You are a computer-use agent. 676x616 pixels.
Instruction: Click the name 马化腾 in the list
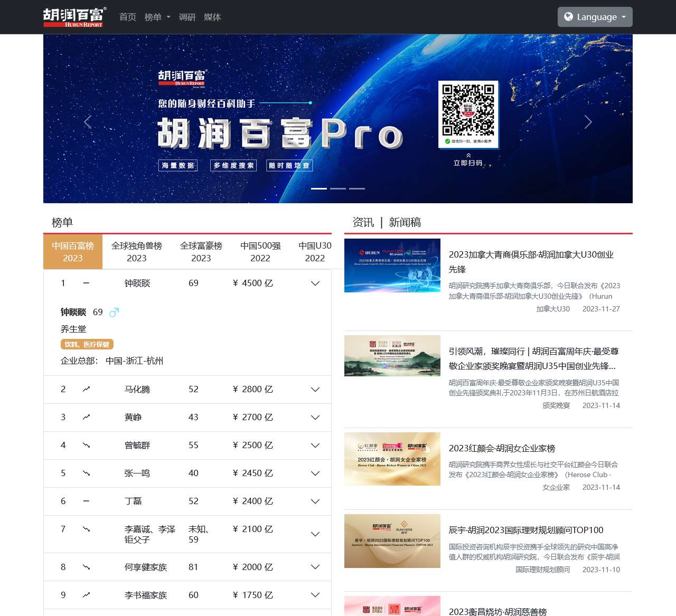click(x=137, y=389)
